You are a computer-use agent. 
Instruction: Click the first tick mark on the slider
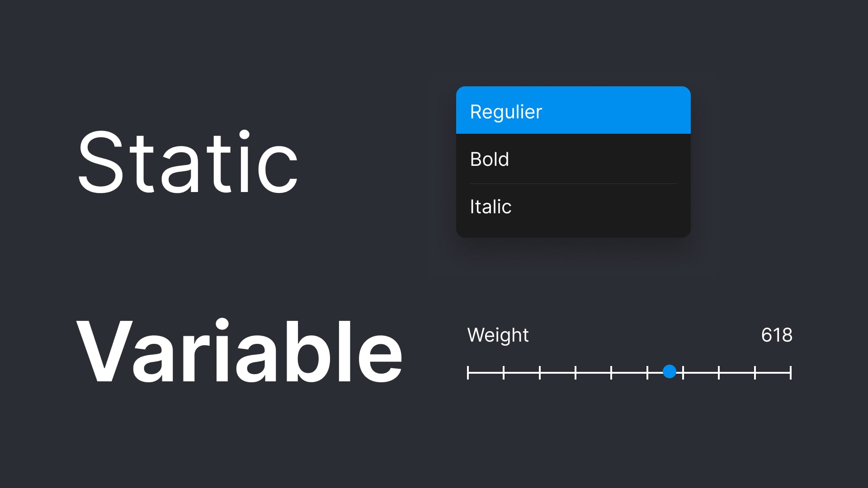coord(468,371)
